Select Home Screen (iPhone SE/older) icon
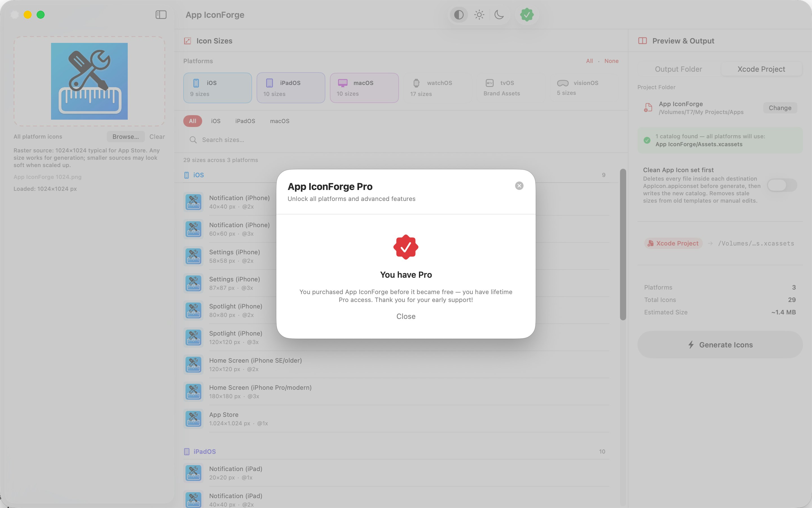Image resolution: width=812 pixels, height=508 pixels. pyautogui.click(x=194, y=365)
